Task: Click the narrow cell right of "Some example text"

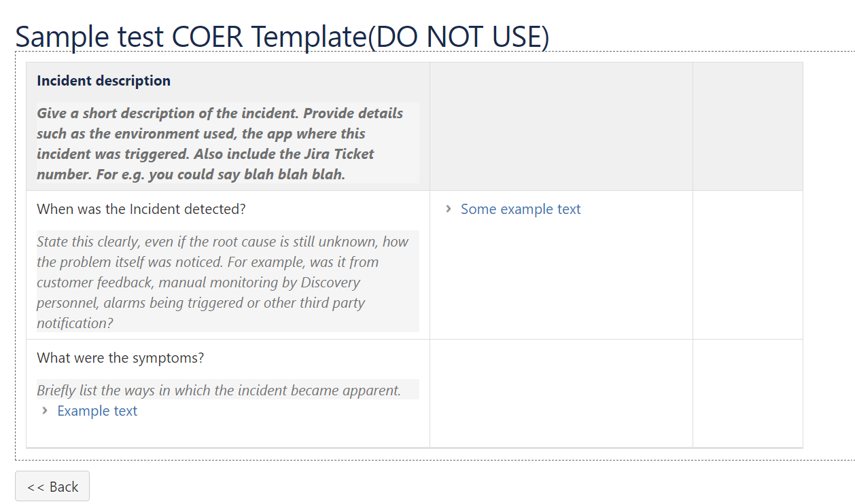Action: (x=747, y=265)
